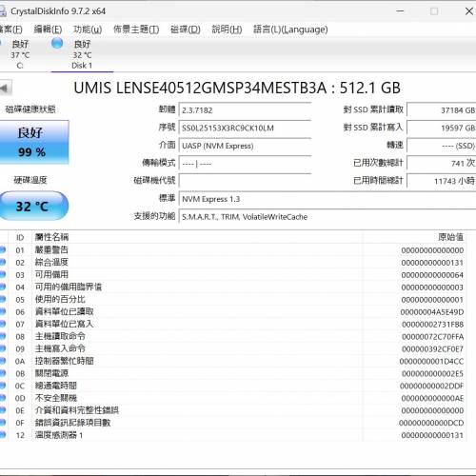Click the disk model title UMIS LENSE40512GMSP34MESTB3A
The width and height of the screenshot is (476, 476).
tap(200, 88)
